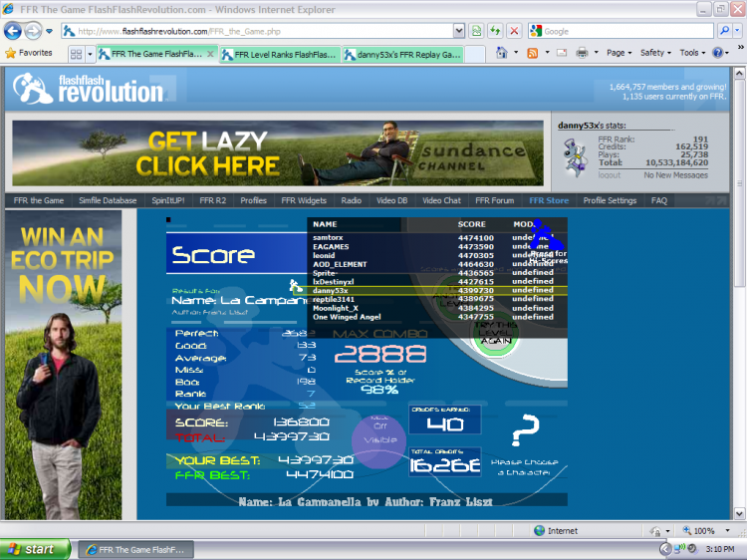Open the search provider dropdown arrow
Image resolution: width=747 pixels, height=560 pixels.
[x=737, y=32]
